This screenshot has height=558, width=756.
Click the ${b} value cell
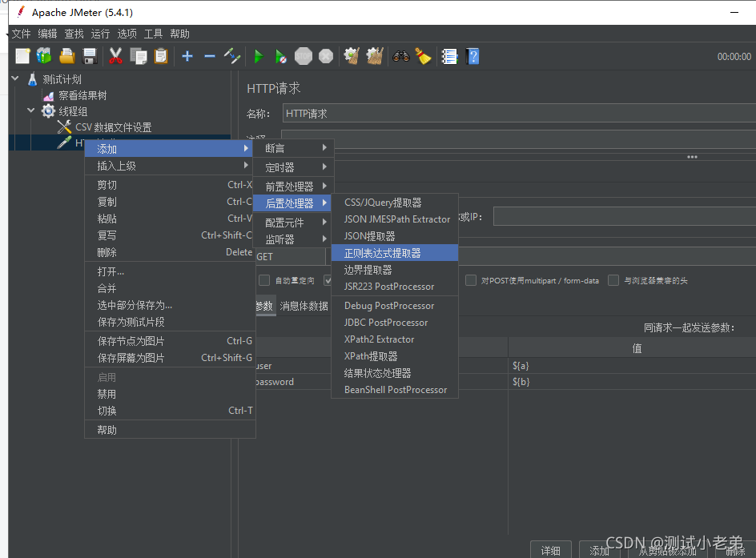[x=632, y=382]
